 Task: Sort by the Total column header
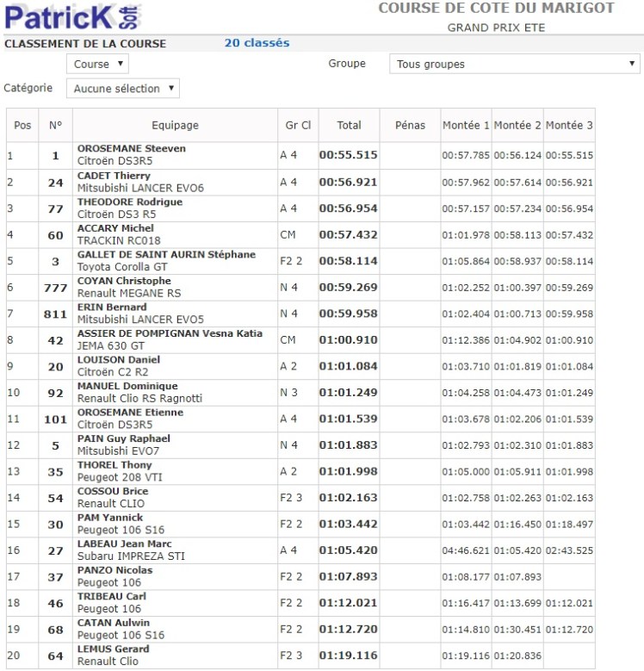coord(349,125)
